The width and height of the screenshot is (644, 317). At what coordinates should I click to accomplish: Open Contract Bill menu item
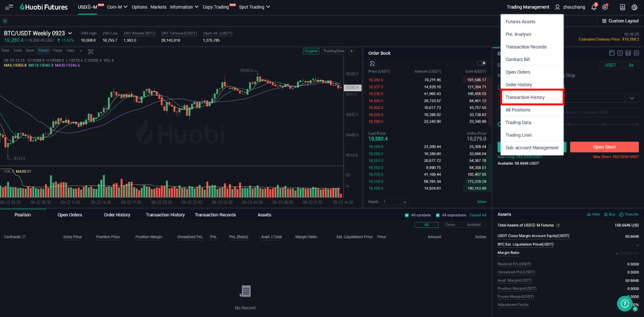click(532, 60)
